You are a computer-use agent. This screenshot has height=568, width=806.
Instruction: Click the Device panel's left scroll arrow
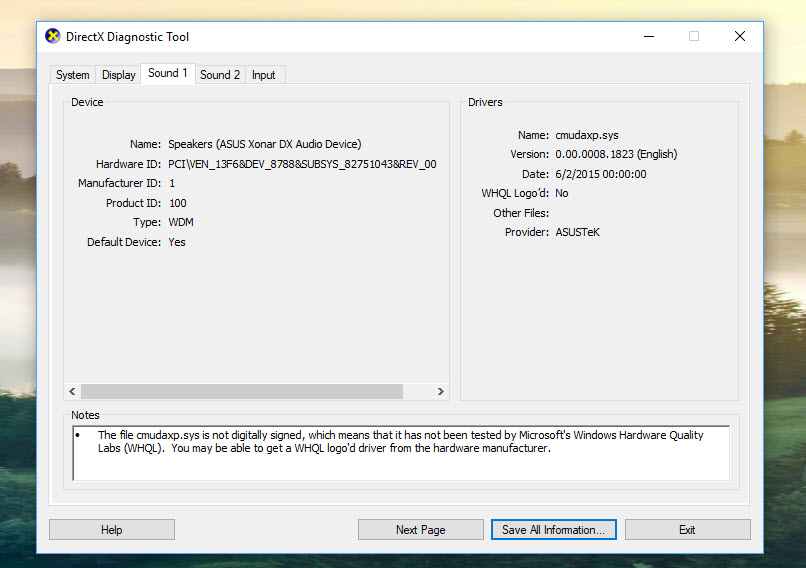point(72,391)
